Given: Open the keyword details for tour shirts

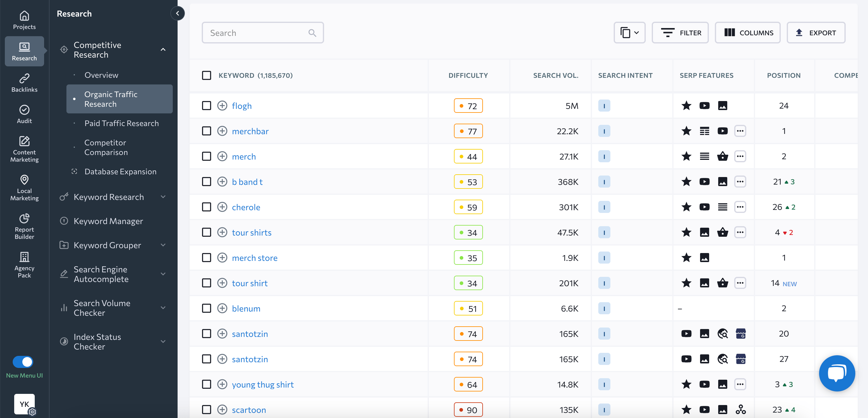Looking at the screenshot, I should pyautogui.click(x=251, y=232).
